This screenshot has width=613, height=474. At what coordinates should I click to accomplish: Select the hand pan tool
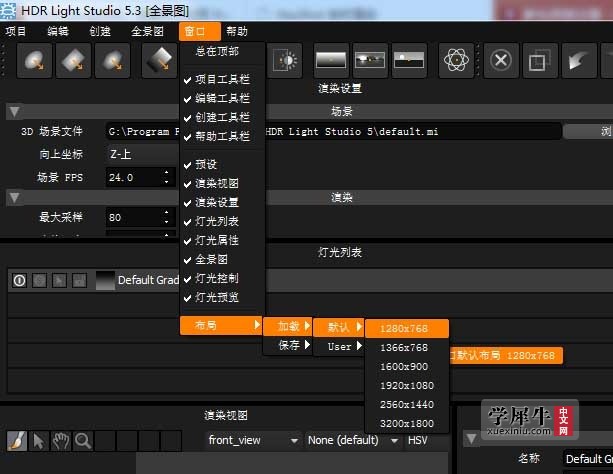pos(61,441)
